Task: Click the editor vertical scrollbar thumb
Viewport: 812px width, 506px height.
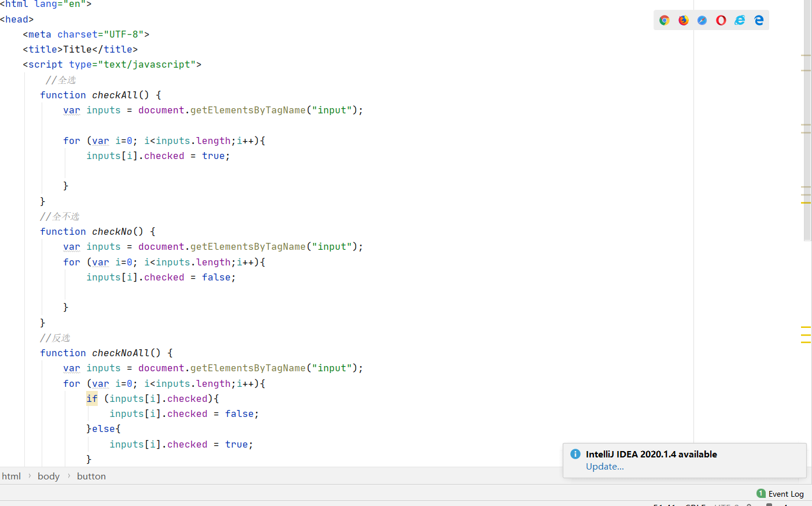Action: tap(807, 120)
